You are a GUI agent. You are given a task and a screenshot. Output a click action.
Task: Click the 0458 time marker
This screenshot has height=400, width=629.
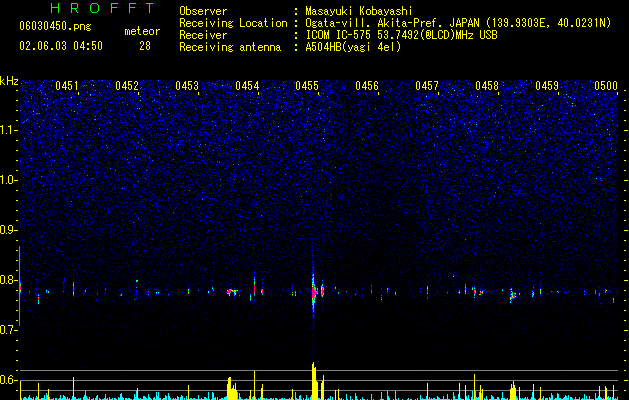487,86
